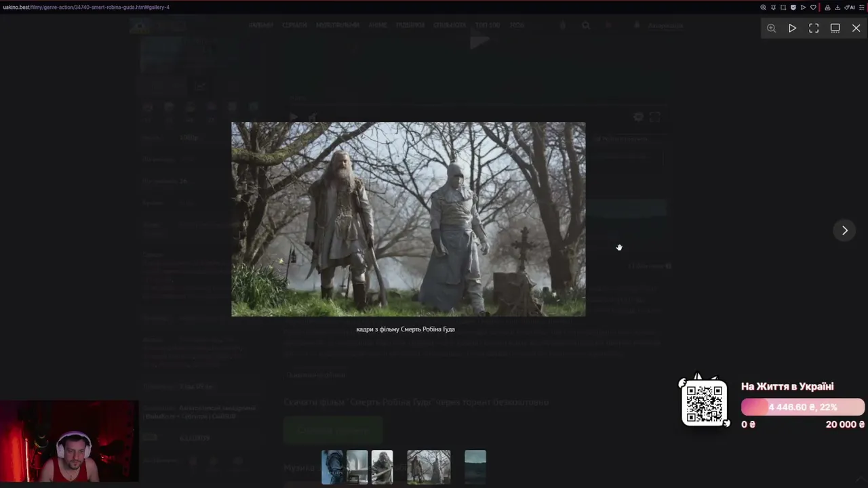Viewport: 868px width, 488px height.
Task: Close the image gallery lightbox
Action: pyautogui.click(x=856, y=28)
